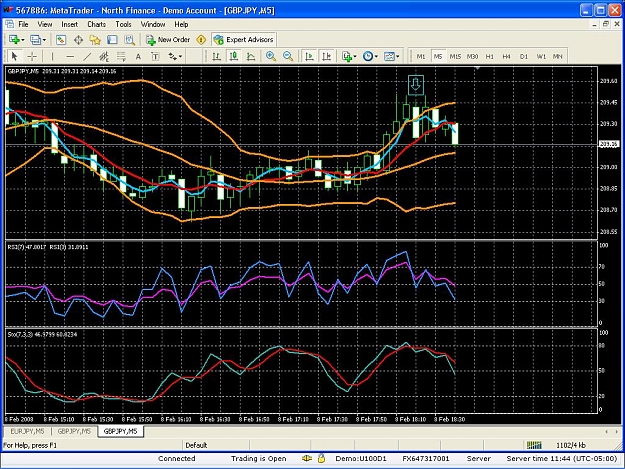Click the 'Default' profile status text

coord(196,445)
